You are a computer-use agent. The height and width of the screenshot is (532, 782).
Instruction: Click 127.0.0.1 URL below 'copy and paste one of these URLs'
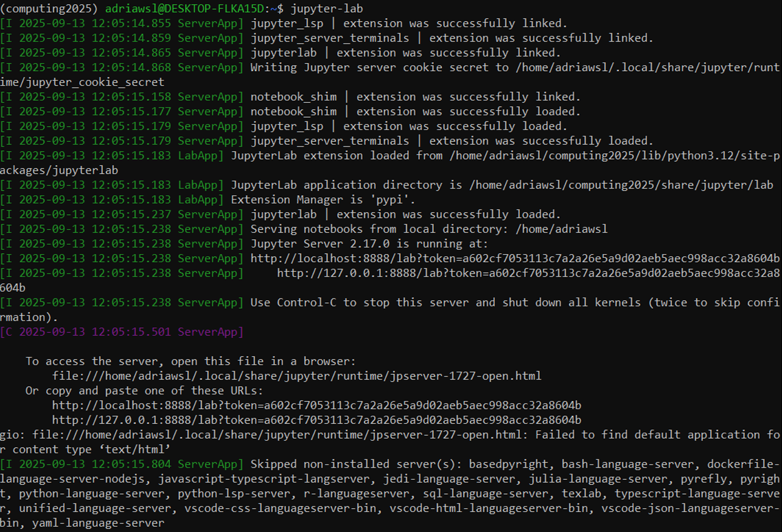click(316, 420)
